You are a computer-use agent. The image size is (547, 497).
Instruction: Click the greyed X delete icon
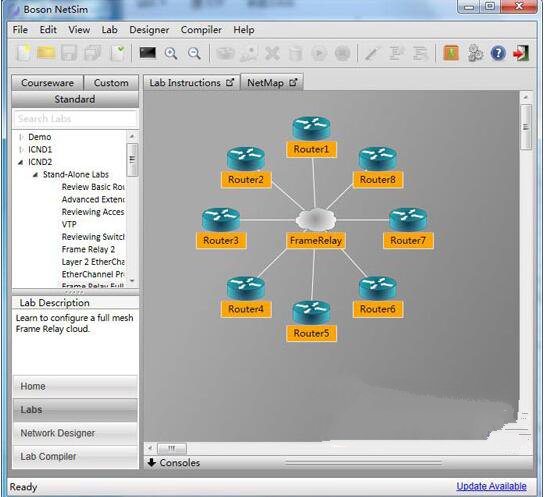[x=272, y=54]
